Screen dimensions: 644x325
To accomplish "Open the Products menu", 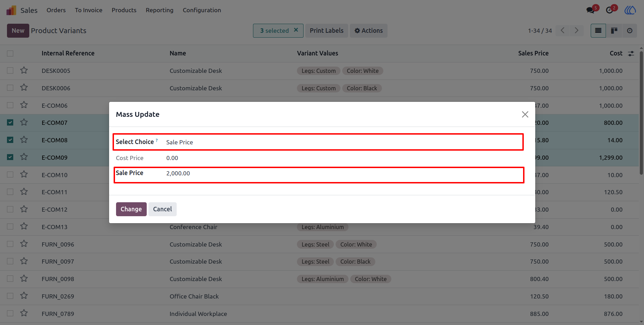I will (124, 10).
